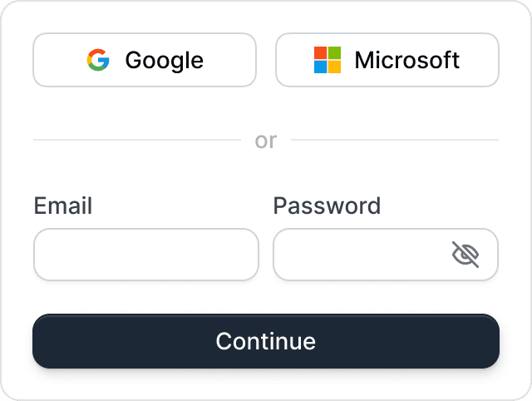
Task: Select the Microsoft text label
Action: point(406,60)
